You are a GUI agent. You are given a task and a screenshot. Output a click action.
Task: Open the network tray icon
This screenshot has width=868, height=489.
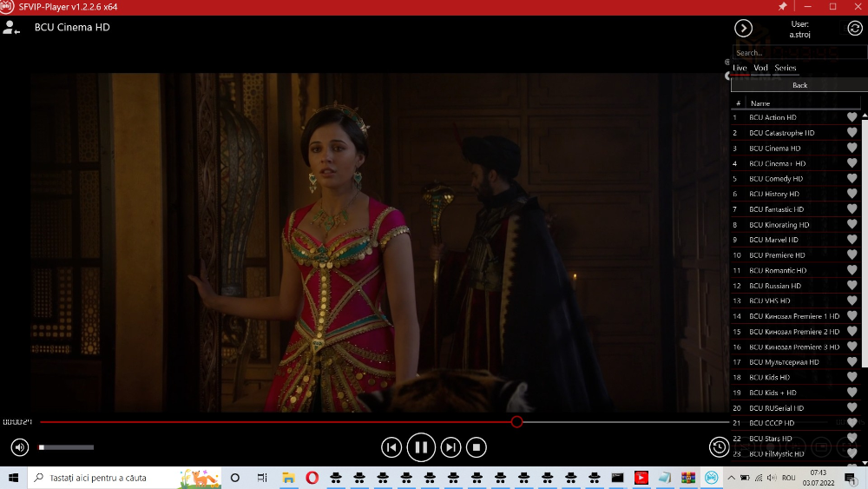tap(759, 478)
